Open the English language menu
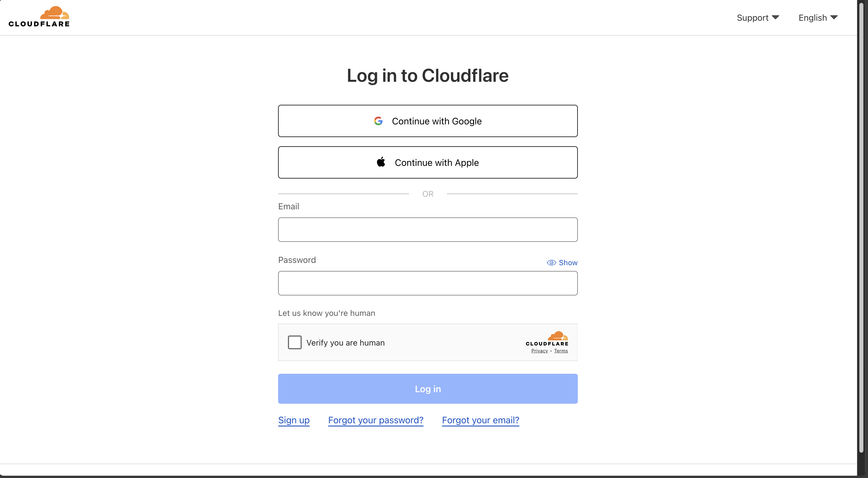Screen dimensions: 868x478 pos(812,18)
